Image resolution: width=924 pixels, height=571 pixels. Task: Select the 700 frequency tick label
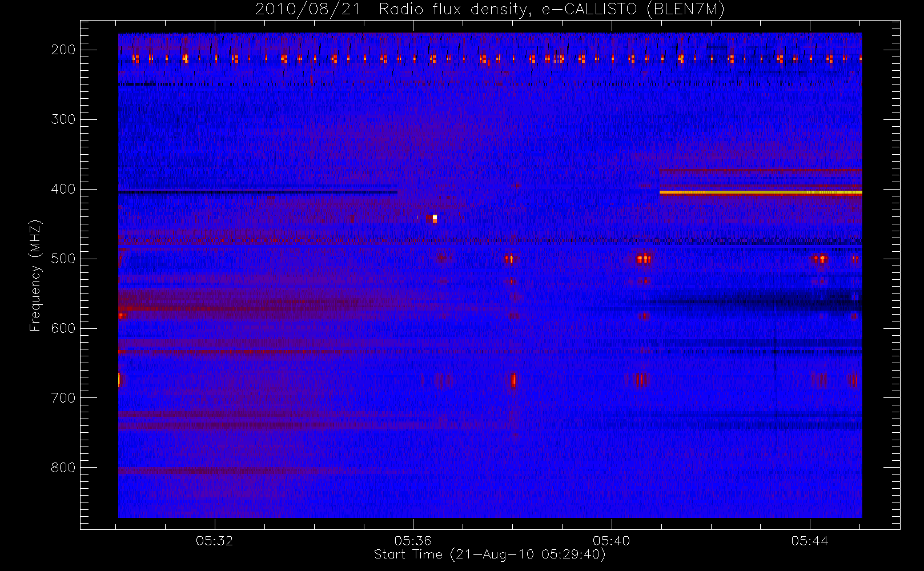coord(63,398)
